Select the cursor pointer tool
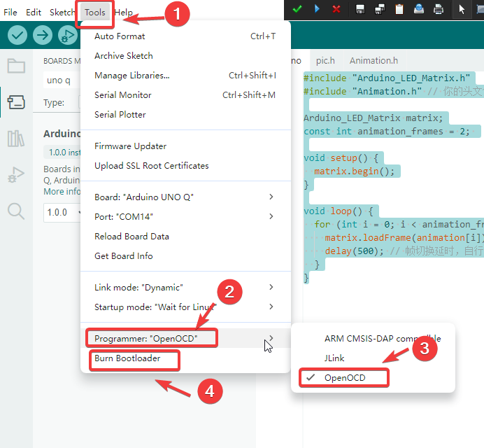 462,9
